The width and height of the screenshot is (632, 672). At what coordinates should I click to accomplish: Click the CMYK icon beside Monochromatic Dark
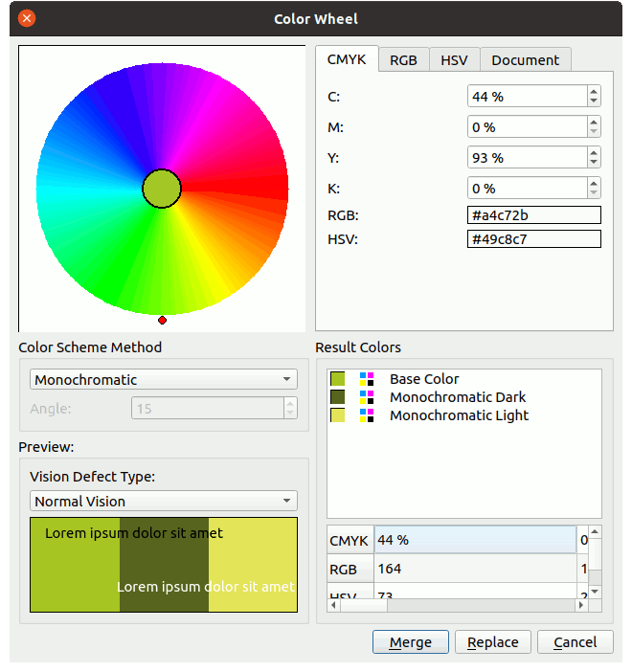point(366,397)
